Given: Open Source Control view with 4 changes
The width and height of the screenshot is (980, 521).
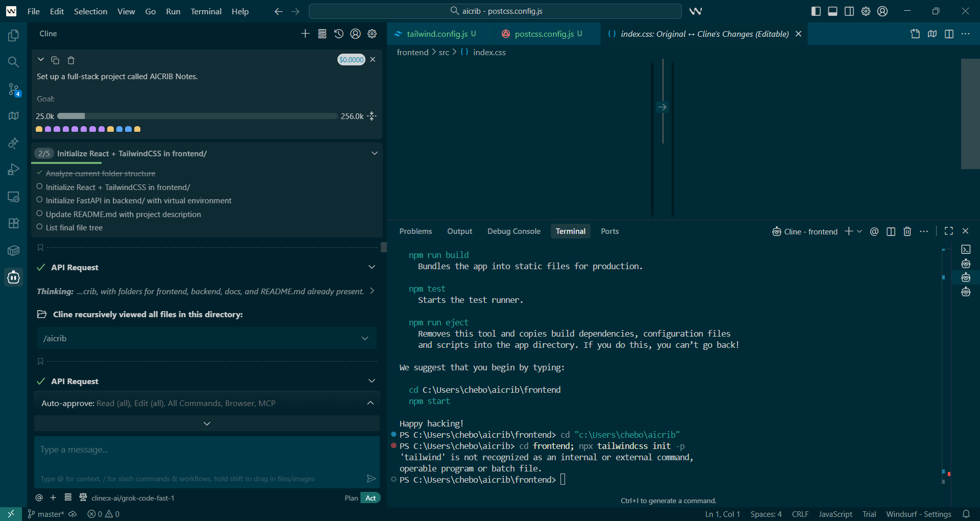Looking at the screenshot, I should (14, 89).
